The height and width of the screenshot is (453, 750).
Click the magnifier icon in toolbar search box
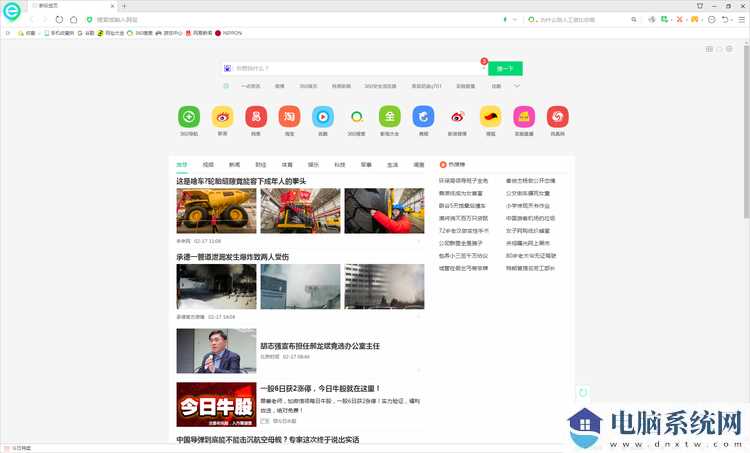click(634, 20)
